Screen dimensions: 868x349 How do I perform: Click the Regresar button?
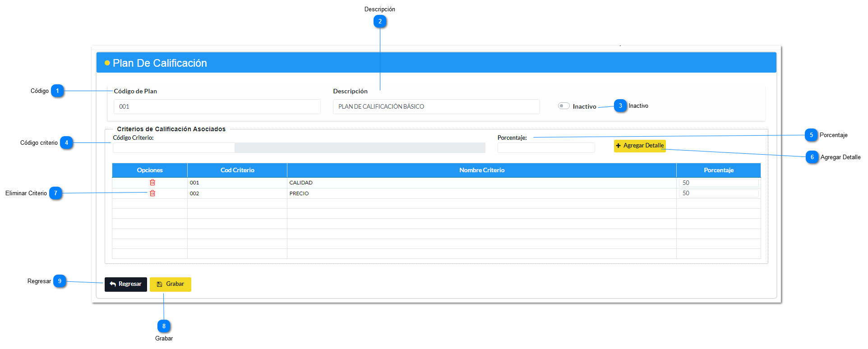coord(126,284)
